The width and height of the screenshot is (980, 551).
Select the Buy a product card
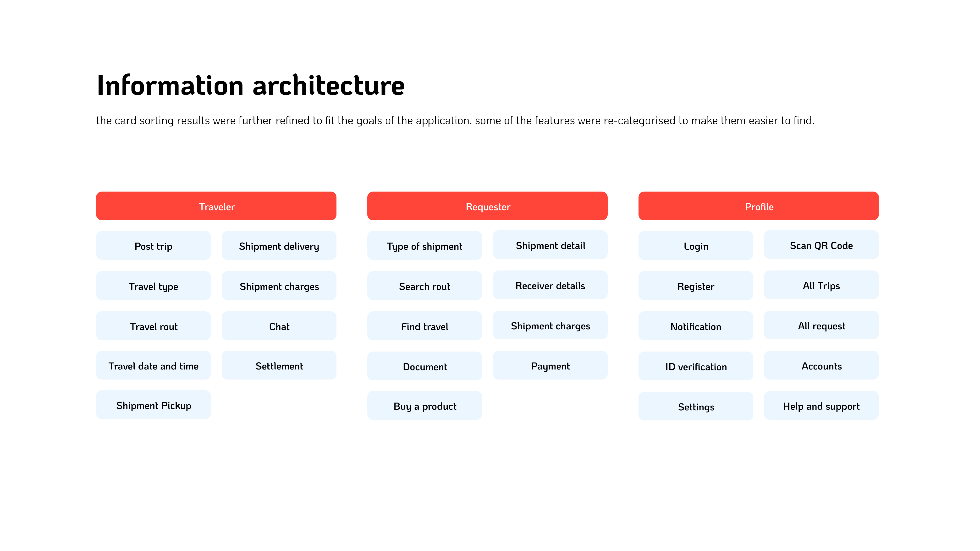(x=424, y=406)
